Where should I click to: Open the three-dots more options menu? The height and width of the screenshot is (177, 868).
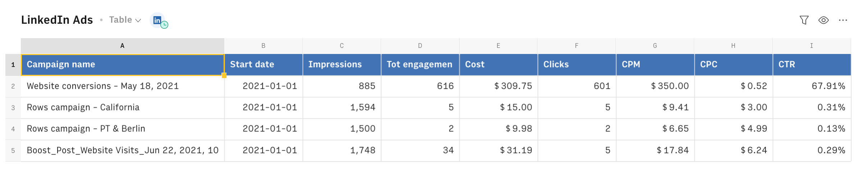pyautogui.click(x=843, y=20)
